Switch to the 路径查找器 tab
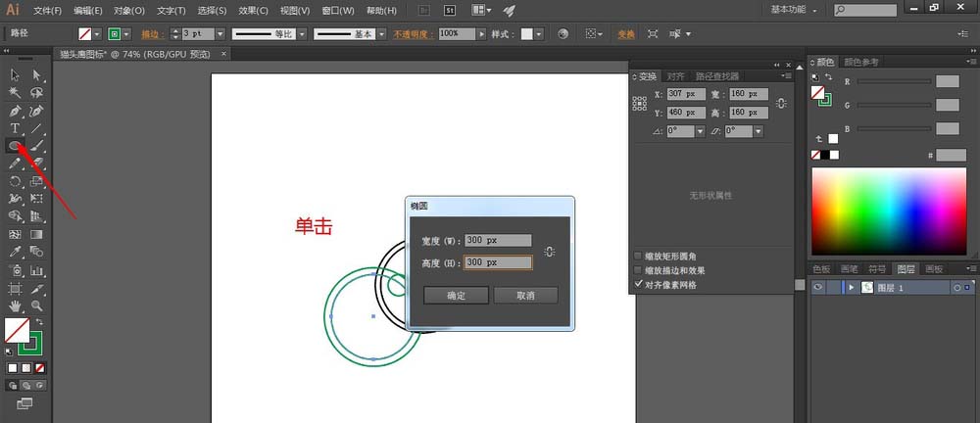This screenshot has height=423, width=980. coord(717,76)
